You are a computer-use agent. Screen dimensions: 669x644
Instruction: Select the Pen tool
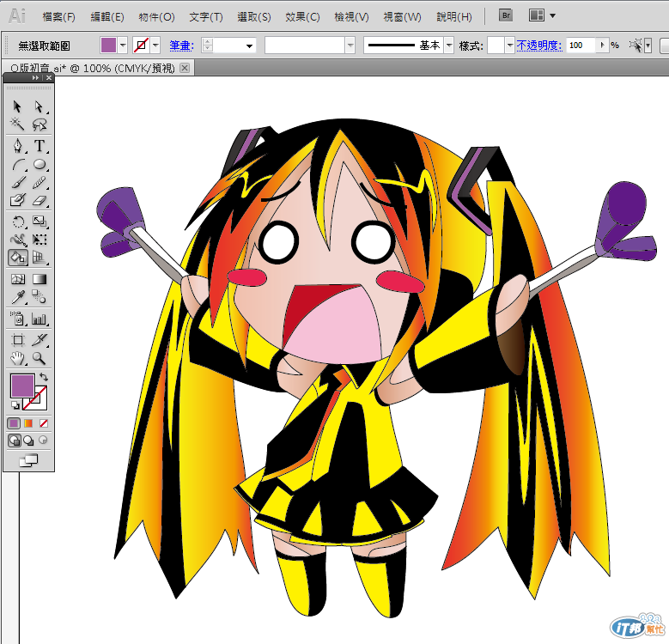pyautogui.click(x=17, y=146)
